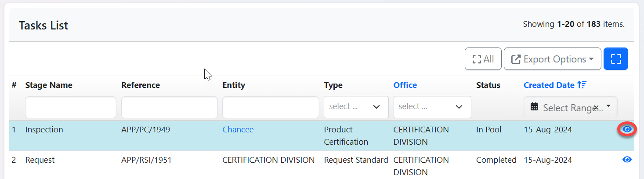The width and height of the screenshot is (644, 179).
Task: Sort the table by Office column
Action: pos(405,85)
